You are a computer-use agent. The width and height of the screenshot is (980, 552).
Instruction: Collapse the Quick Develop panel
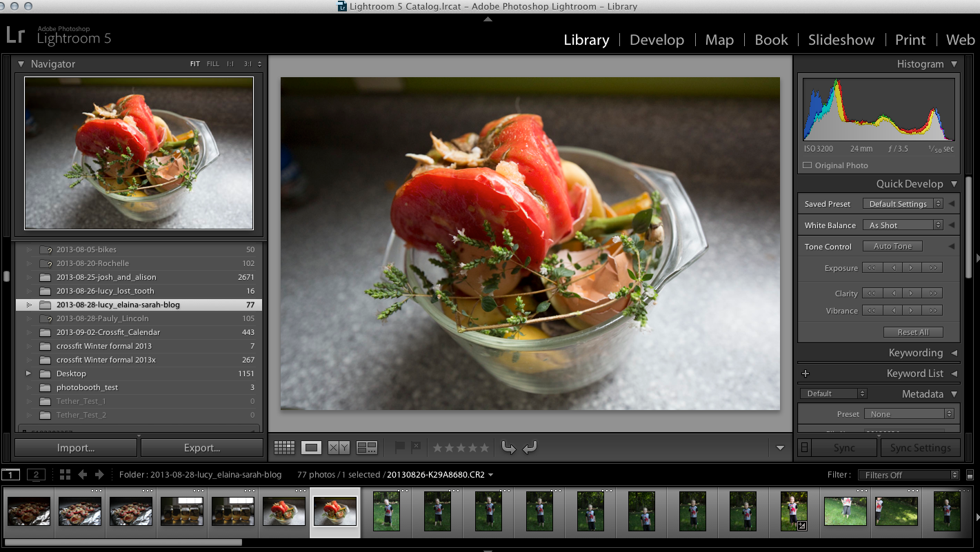point(954,184)
